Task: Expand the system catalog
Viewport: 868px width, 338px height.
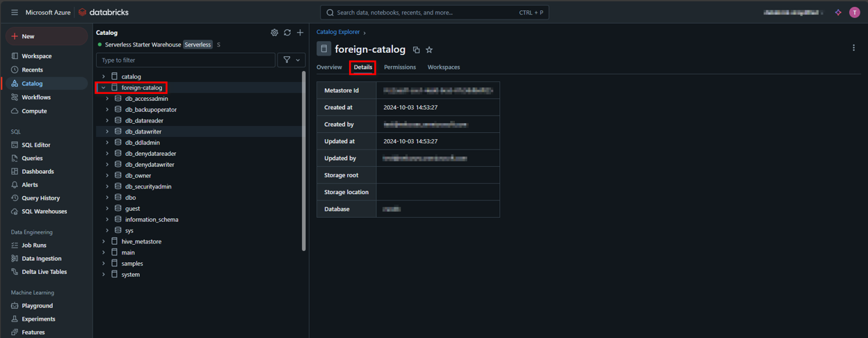Action: 104,275
